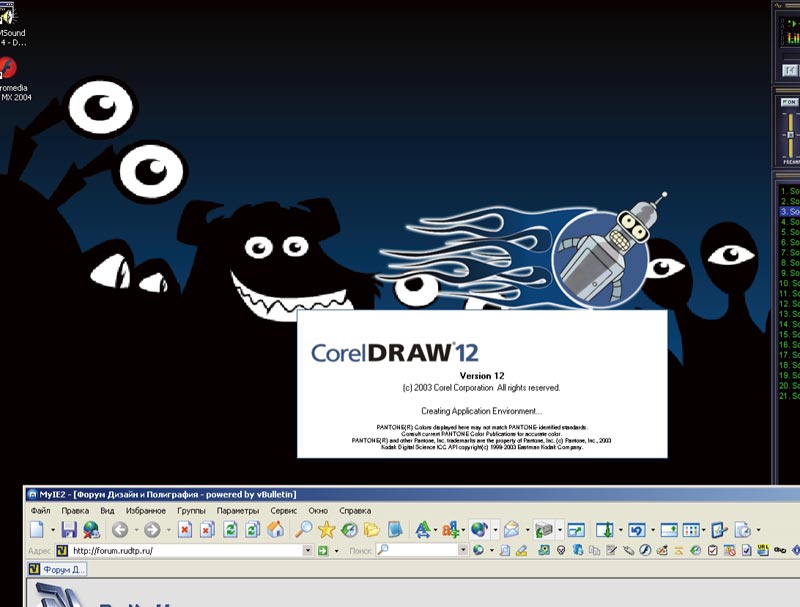800x607 pixels.
Task: Select playlist track 1 in the player
Action: (x=789, y=191)
